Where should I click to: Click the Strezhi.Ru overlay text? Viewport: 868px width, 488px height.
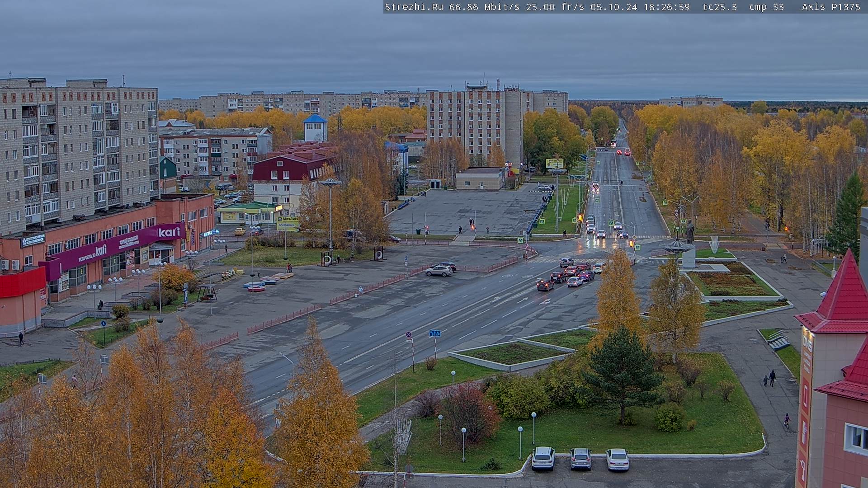coord(414,7)
